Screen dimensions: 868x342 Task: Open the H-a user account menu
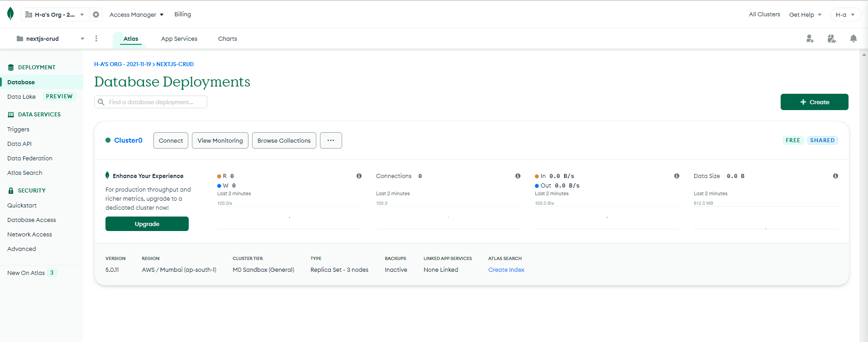845,14
